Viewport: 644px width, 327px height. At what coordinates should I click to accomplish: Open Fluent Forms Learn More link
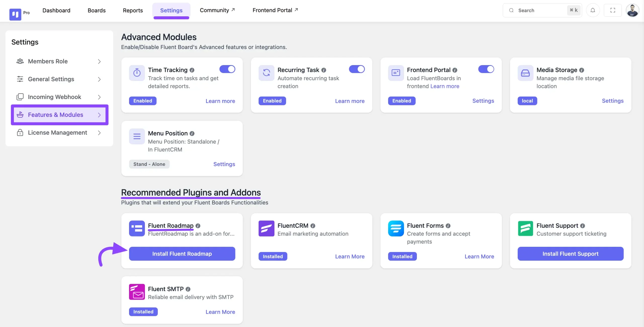(x=479, y=257)
